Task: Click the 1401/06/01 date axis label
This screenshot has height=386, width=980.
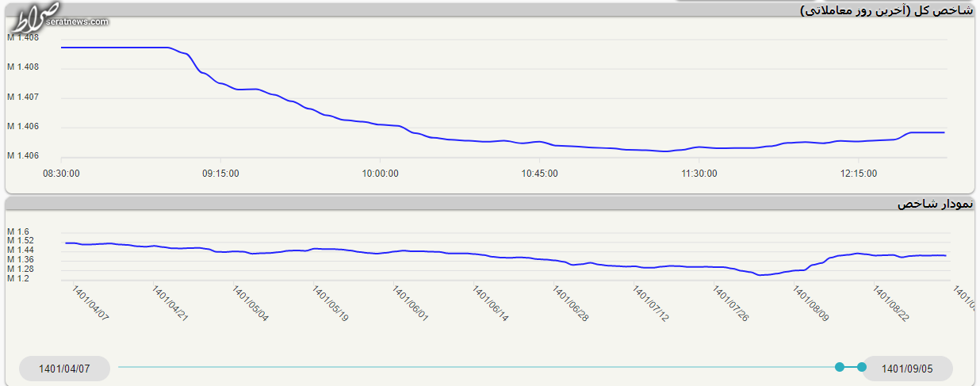Action: pyautogui.click(x=411, y=304)
